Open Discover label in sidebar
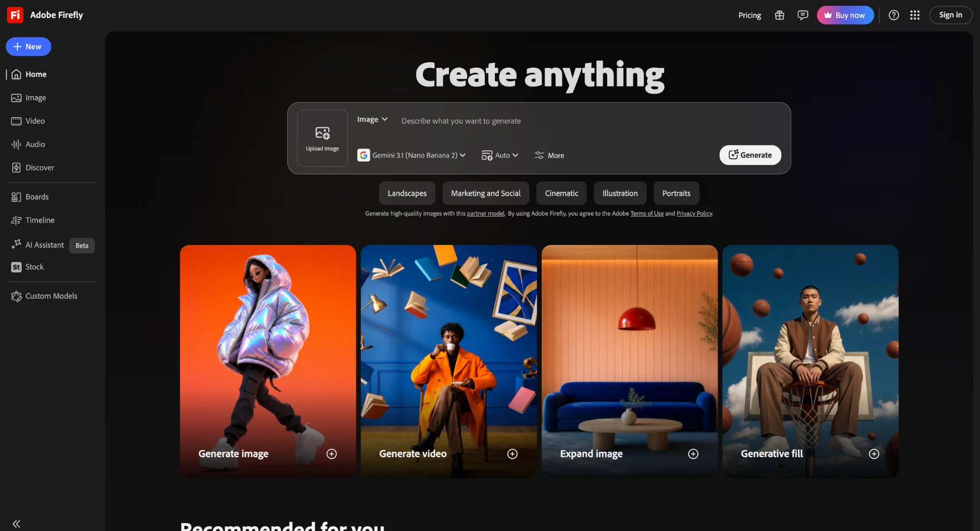980x531 pixels. pyautogui.click(x=40, y=168)
